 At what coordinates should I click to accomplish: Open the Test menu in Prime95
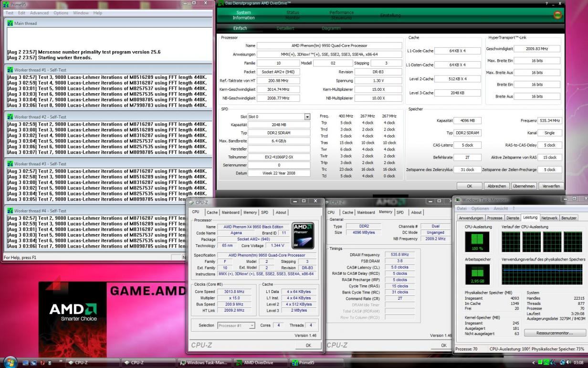point(10,13)
